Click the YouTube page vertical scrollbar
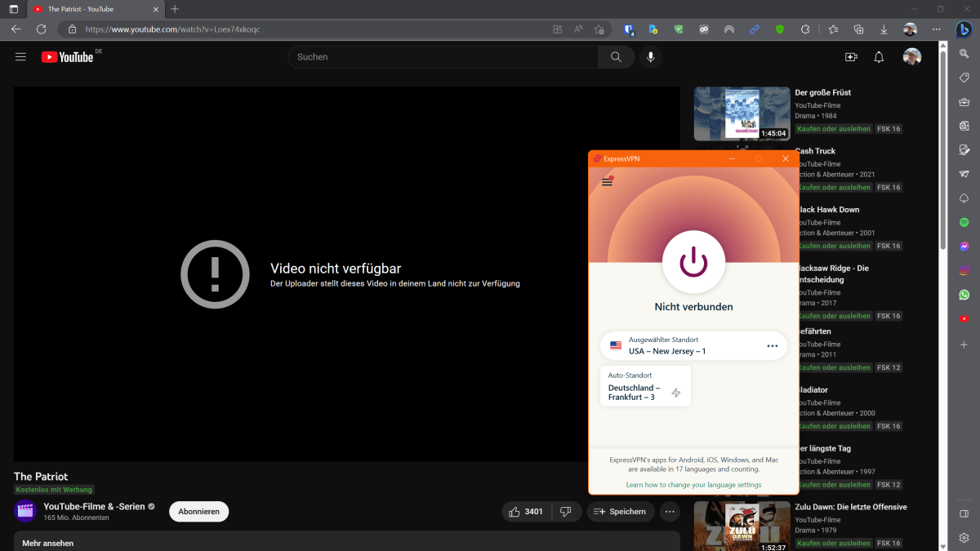This screenshot has width=980, height=551. (x=944, y=150)
